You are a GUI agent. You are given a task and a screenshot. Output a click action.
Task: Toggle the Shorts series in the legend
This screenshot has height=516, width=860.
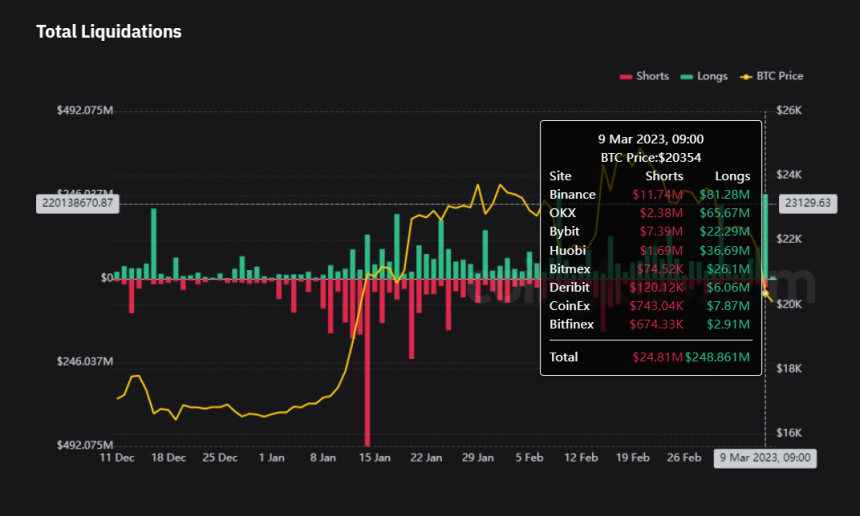point(652,76)
